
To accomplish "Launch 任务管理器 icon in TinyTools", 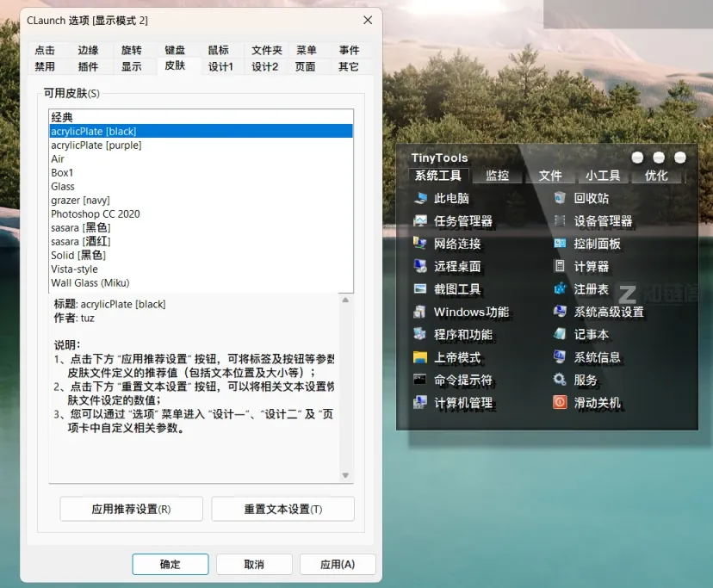I will click(420, 220).
